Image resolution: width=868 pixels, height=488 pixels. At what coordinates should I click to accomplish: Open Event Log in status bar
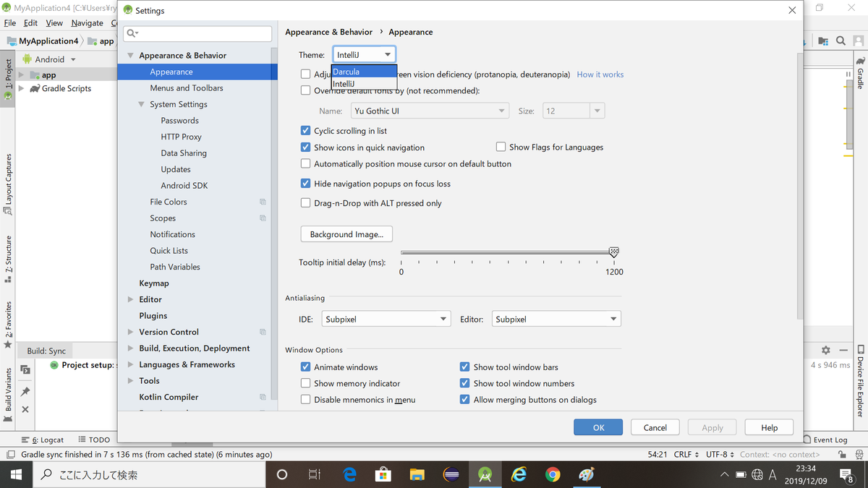[825, 440]
